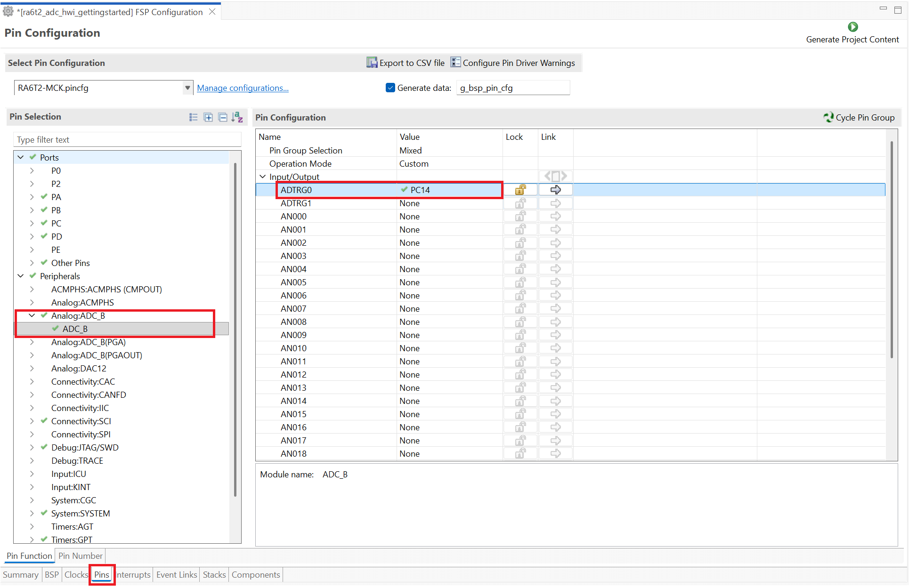Expand the PC port tree node

[32, 223]
